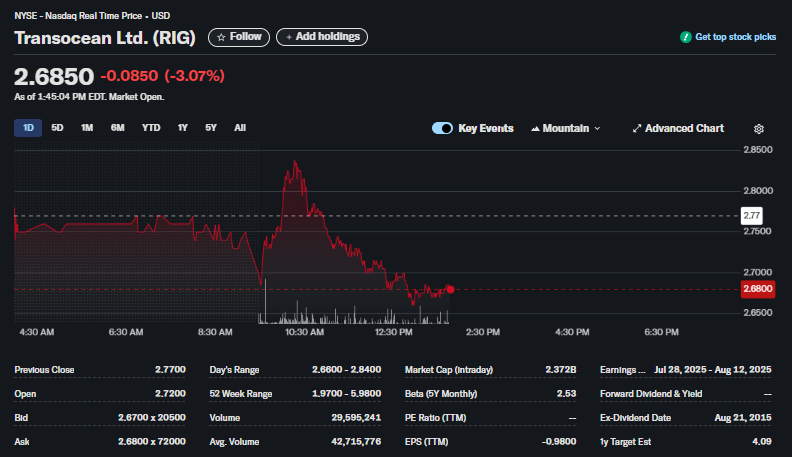Click 1y Target Est value 4.09
Viewport: 792px width, 457px height.
point(762,441)
